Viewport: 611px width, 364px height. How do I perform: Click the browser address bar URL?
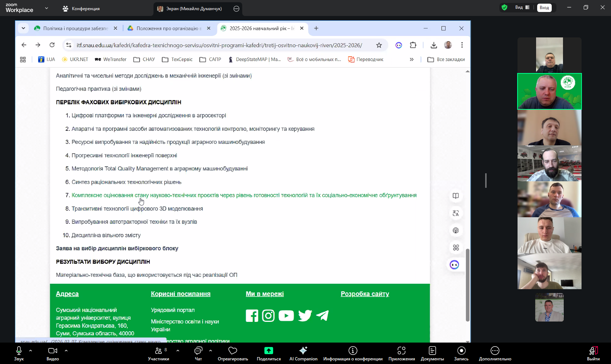(x=219, y=45)
